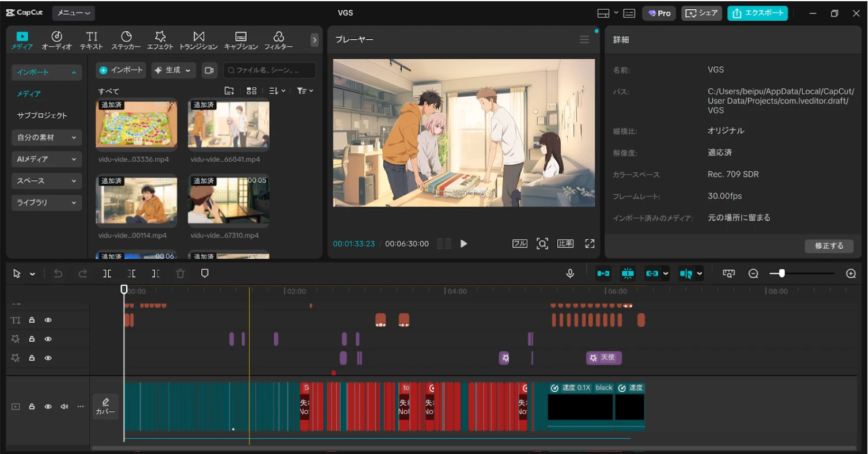Click the delete trash icon
Image resolution: width=868 pixels, height=454 pixels.
coord(180,274)
